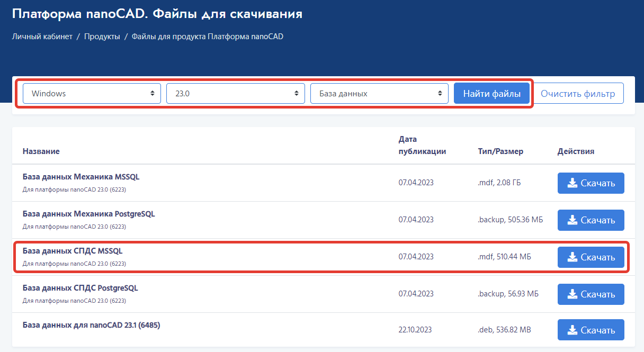Click download icon for СПДС PostgreSQL row

tap(572, 294)
